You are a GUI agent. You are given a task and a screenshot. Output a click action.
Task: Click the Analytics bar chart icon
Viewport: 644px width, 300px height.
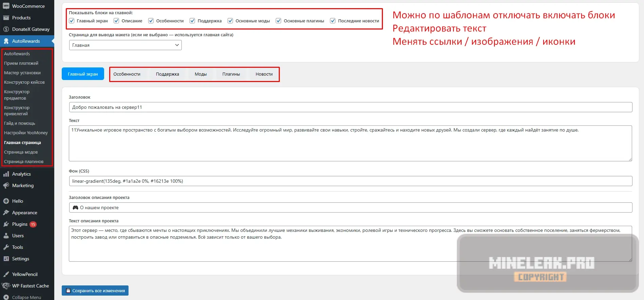(x=6, y=174)
